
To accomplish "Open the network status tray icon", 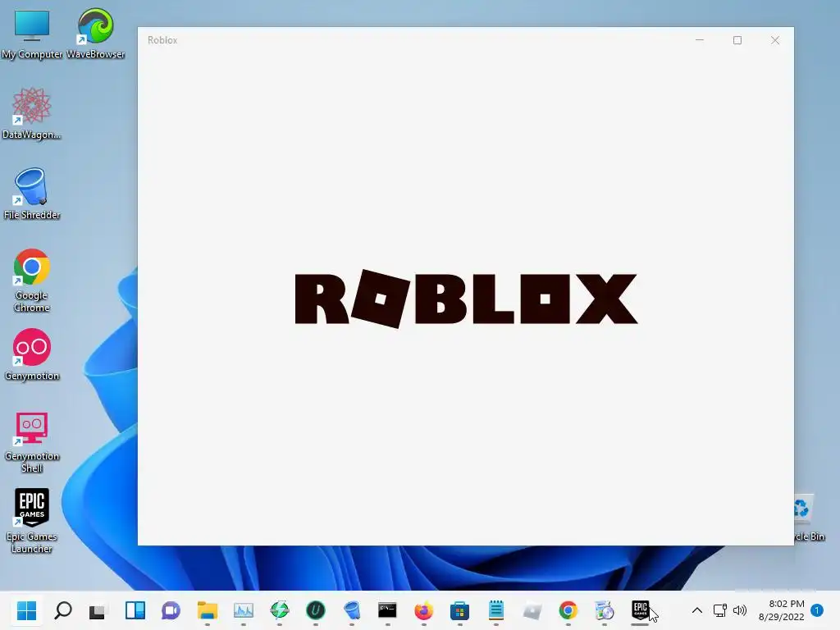I will tap(720, 610).
